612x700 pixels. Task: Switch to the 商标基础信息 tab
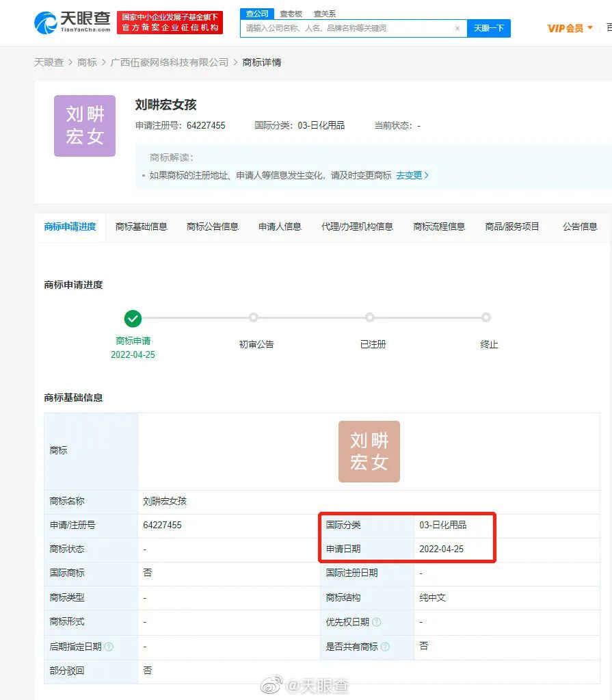pos(142,226)
